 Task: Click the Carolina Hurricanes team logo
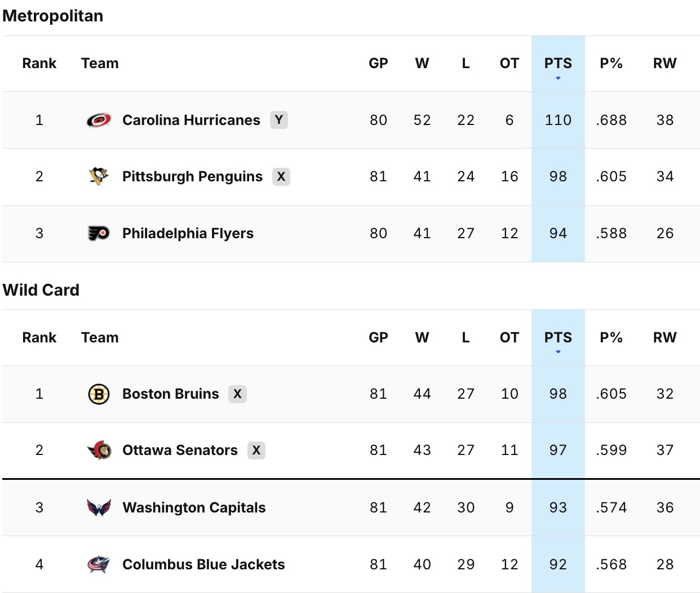(x=99, y=120)
